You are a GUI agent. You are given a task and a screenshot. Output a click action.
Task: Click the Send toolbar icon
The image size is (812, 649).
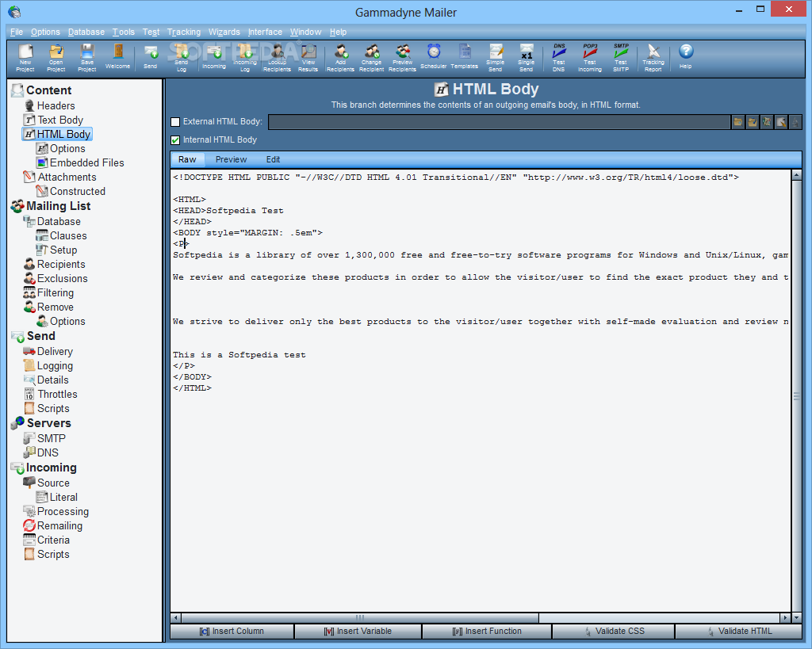click(x=150, y=56)
